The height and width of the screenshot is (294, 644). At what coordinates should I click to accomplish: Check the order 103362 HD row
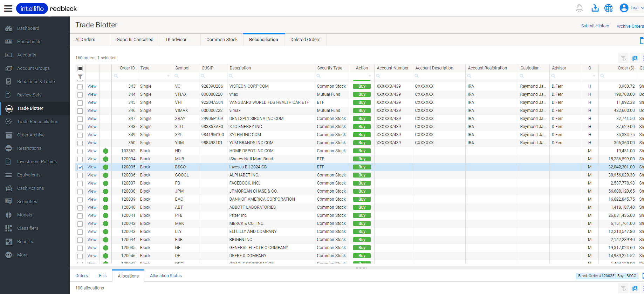click(x=80, y=151)
